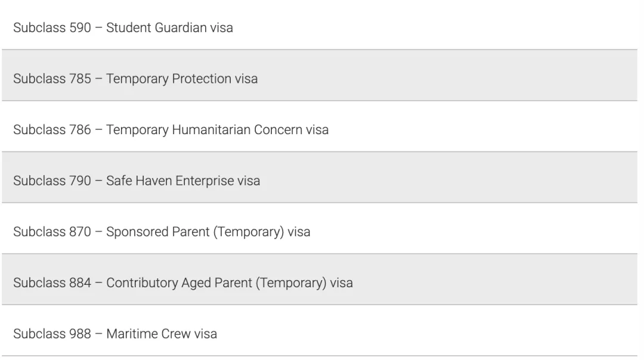Click the "Subclass 790" number label
The image size is (644, 360).
point(52,181)
